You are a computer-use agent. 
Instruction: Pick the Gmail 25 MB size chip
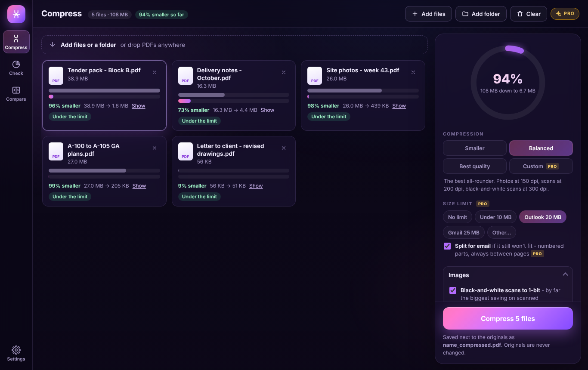pos(464,232)
